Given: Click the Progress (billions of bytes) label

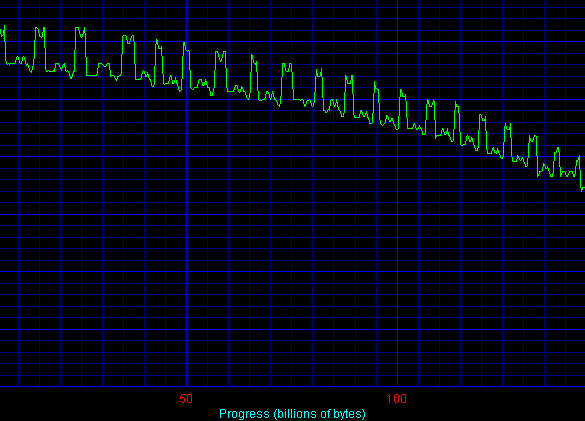Looking at the screenshot, I should pos(292,414).
